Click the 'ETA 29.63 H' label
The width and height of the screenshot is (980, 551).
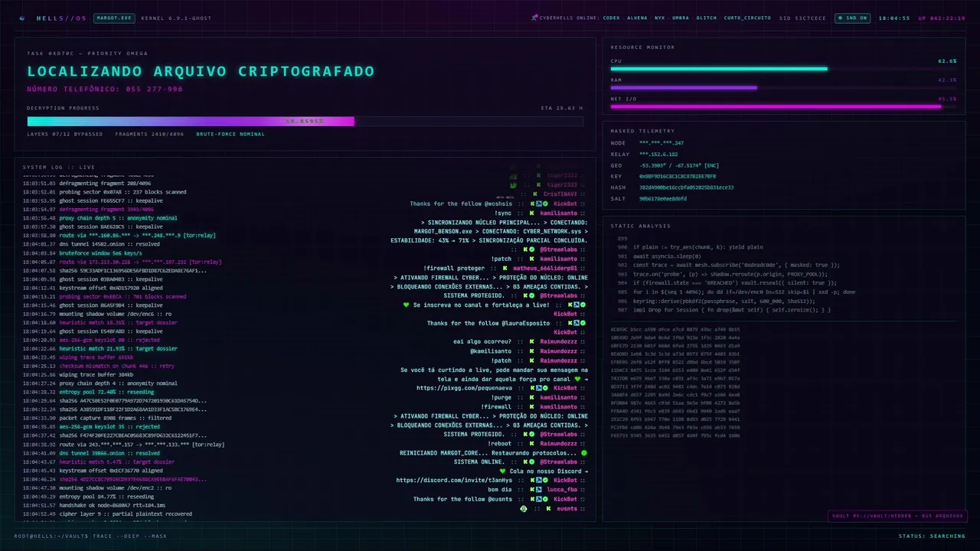(x=562, y=108)
